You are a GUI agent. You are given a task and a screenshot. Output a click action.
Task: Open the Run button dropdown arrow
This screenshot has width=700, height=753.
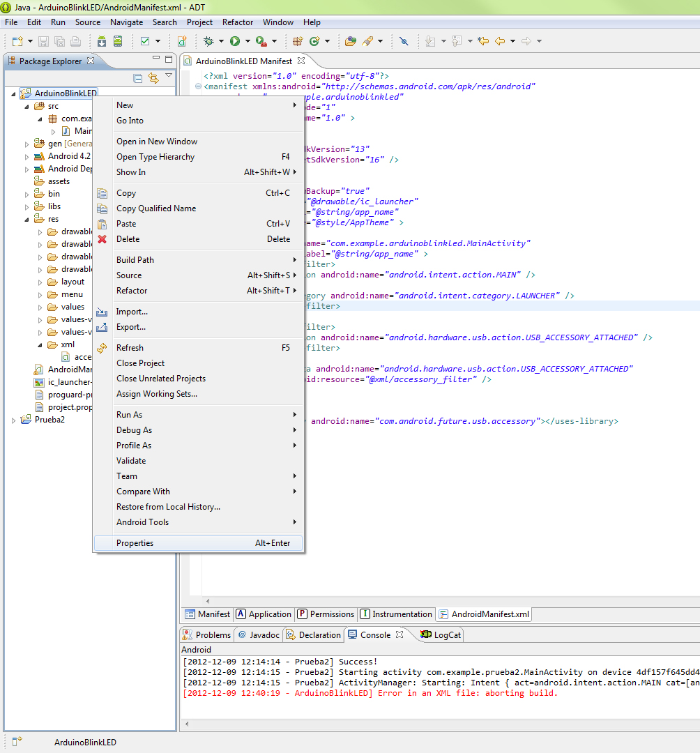[247, 41]
